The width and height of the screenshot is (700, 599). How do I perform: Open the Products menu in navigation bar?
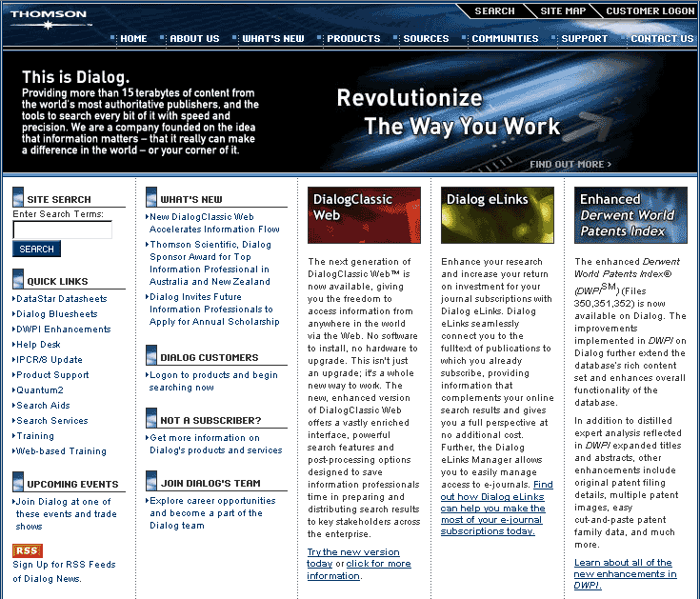[x=352, y=39]
